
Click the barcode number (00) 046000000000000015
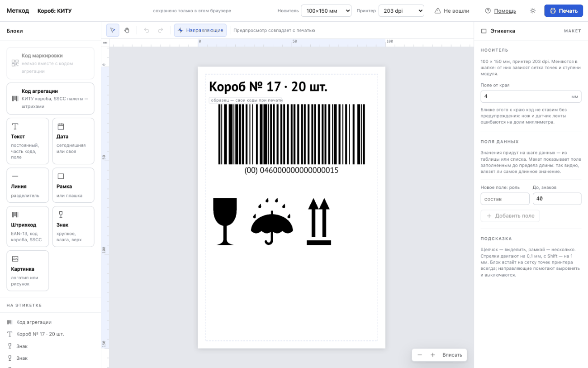[292, 170]
